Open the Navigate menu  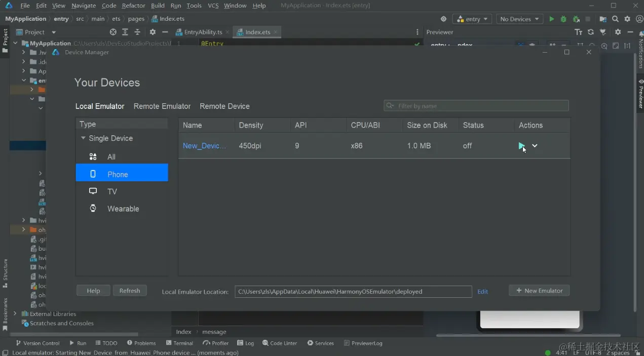click(x=84, y=6)
